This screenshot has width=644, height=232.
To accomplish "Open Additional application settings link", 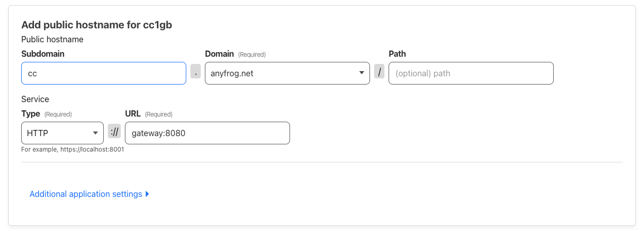I will tap(86, 194).
